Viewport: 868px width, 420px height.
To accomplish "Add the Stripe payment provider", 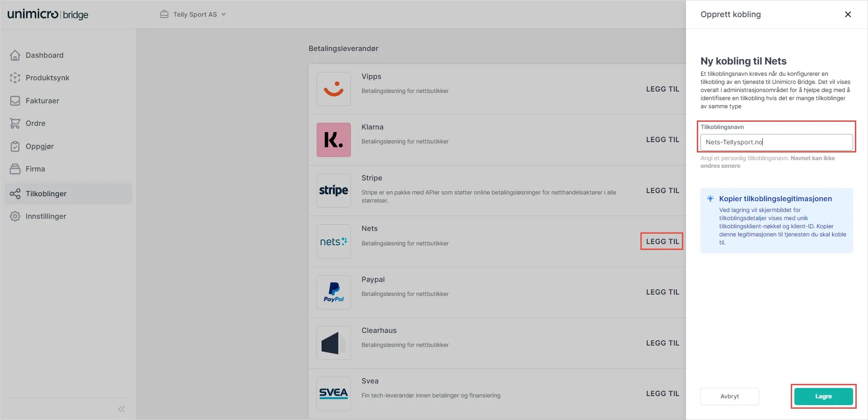I will pos(662,190).
